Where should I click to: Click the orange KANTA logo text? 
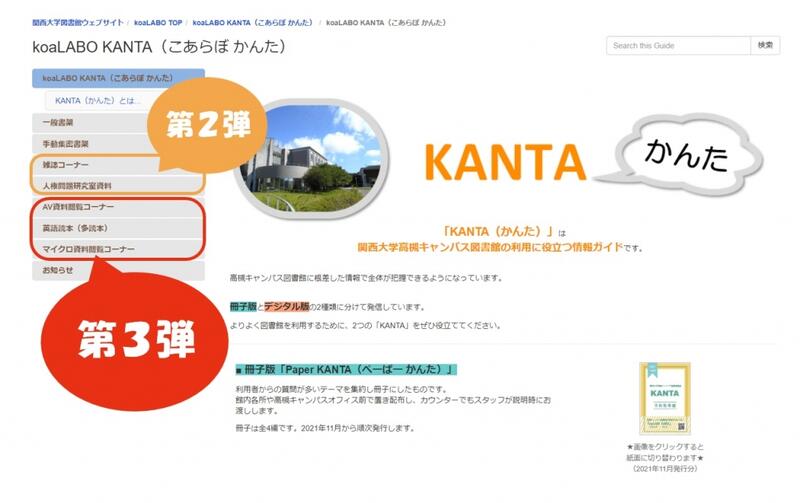(504, 162)
